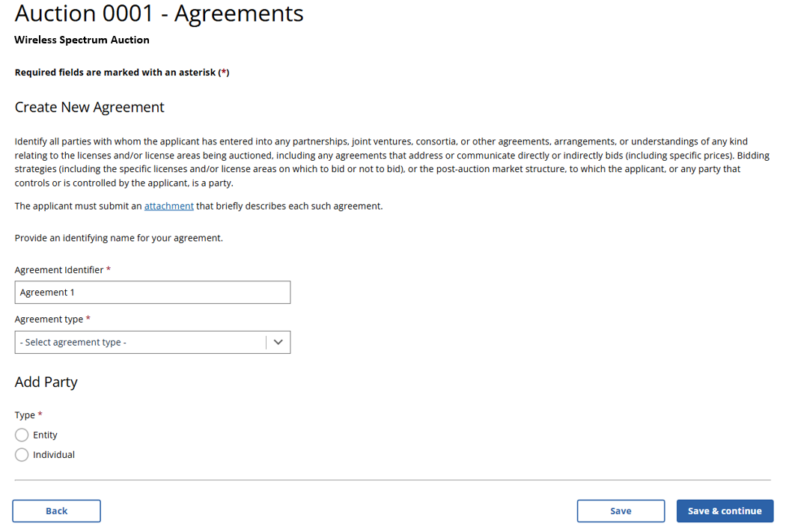This screenshot has height=532, width=798.
Task: Click Save & continue
Action: pos(724,511)
